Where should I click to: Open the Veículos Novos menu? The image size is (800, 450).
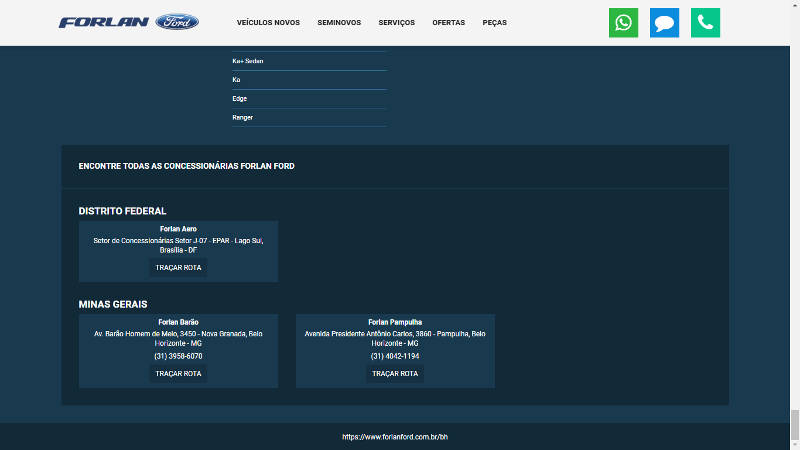coord(268,22)
